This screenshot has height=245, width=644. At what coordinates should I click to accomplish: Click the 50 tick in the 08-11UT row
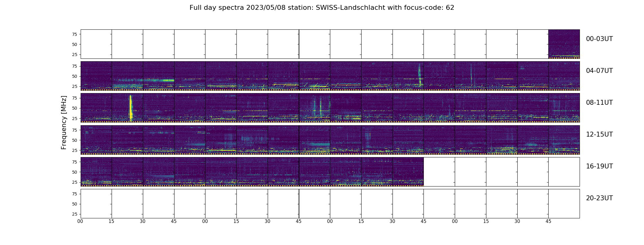tap(75, 108)
